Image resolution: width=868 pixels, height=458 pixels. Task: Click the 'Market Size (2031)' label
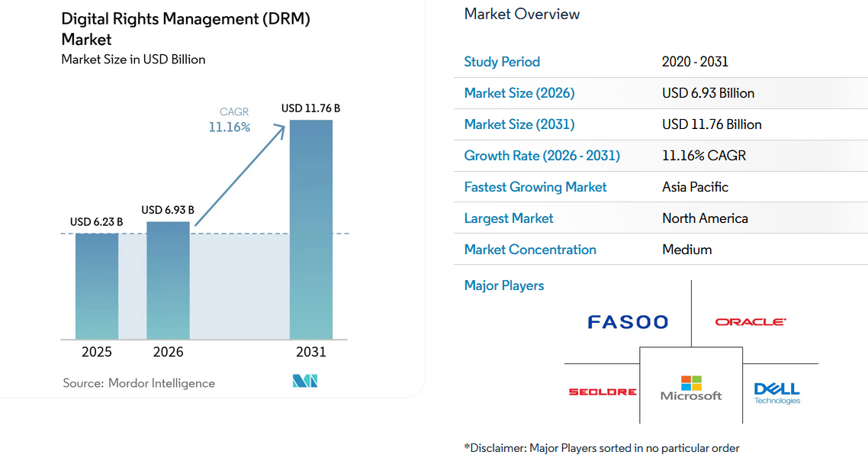(x=519, y=124)
